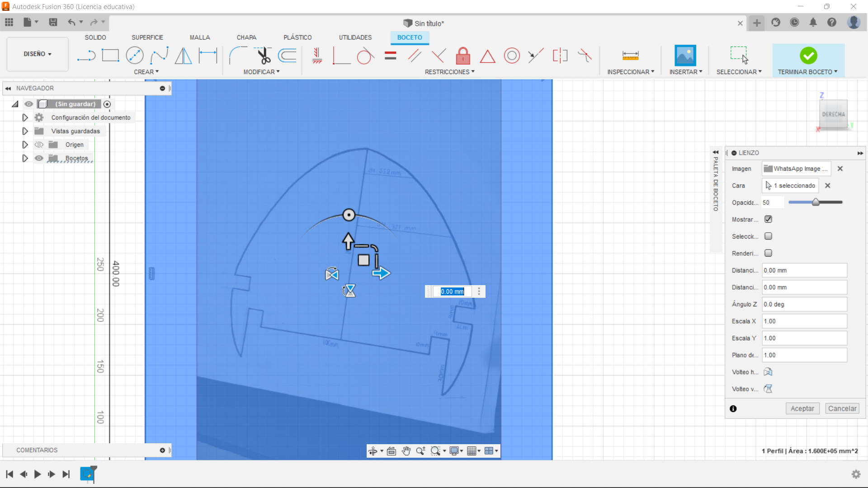Click the vertical flip icon in panel
This screenshot has height=488, width=868.
(x=768, y=389)
